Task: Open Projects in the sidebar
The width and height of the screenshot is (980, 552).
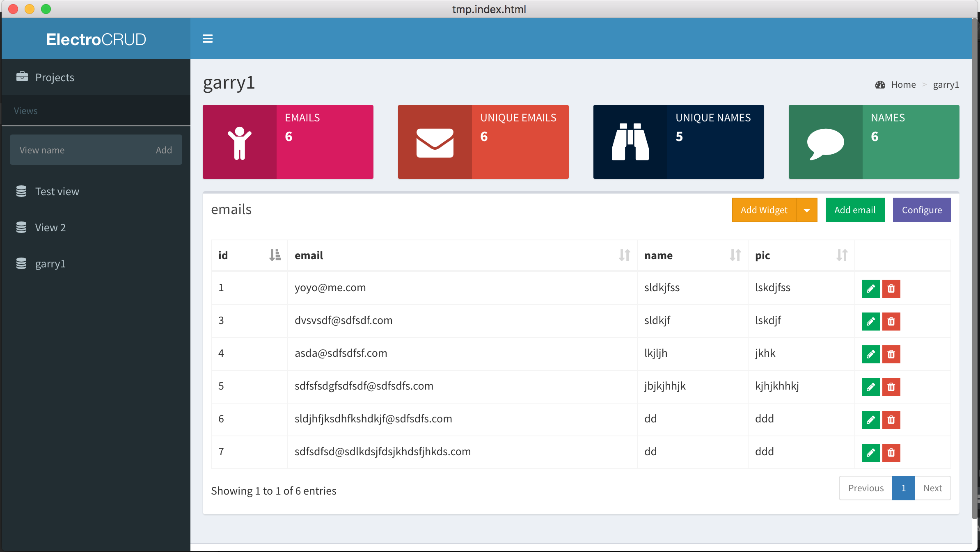Action: pos(96,77)
